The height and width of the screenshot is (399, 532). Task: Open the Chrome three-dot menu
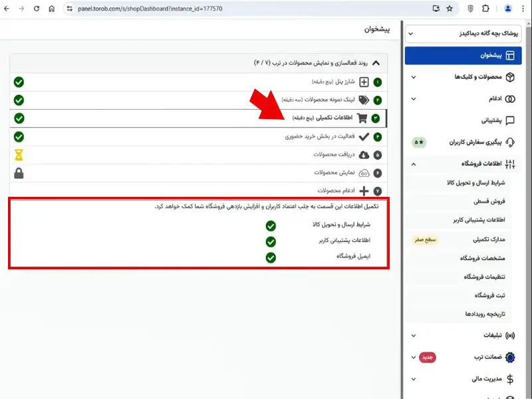point(523,9)
